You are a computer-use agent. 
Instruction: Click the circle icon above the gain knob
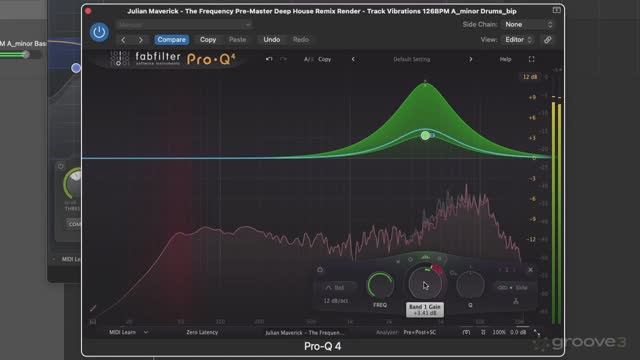pyautogui.click(x=410, y=259)
